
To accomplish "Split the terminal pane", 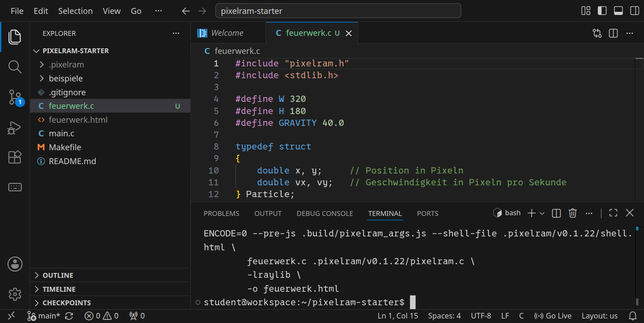I will (556, 213).
